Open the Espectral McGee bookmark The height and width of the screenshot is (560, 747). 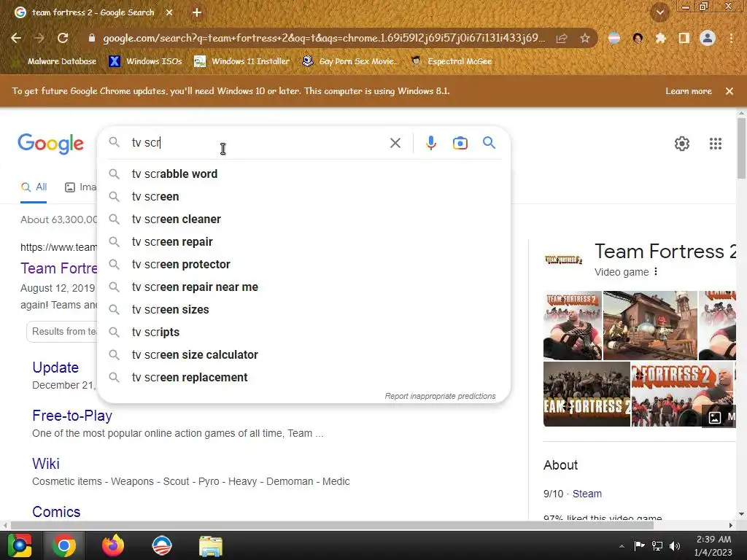pos(452,61)
